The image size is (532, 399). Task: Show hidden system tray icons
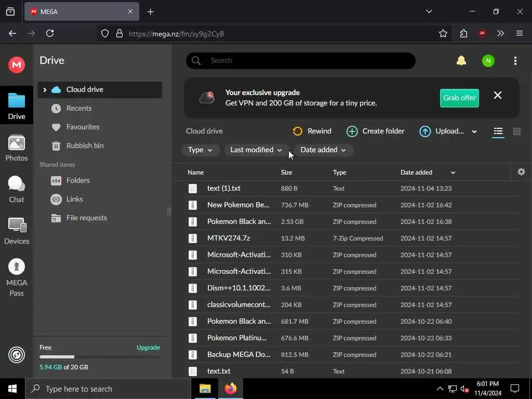(440, 389)
